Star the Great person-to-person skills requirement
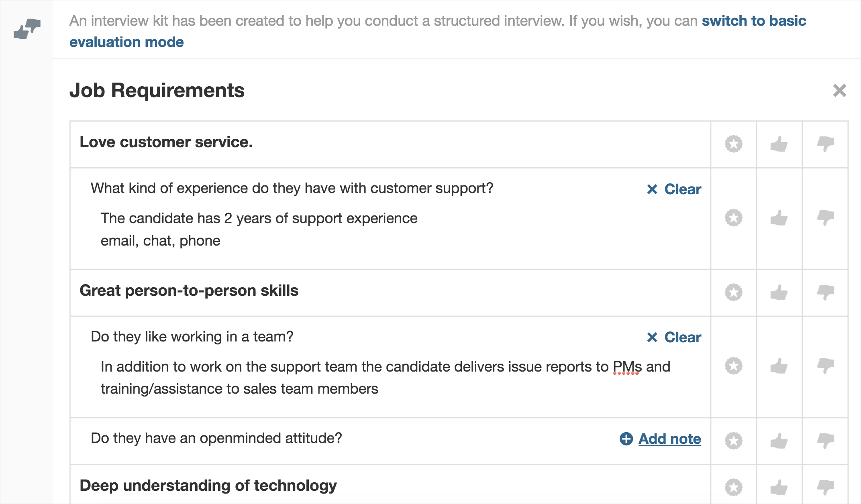Image resolution: width=861 pixels, height=504 pixels. 734,293
